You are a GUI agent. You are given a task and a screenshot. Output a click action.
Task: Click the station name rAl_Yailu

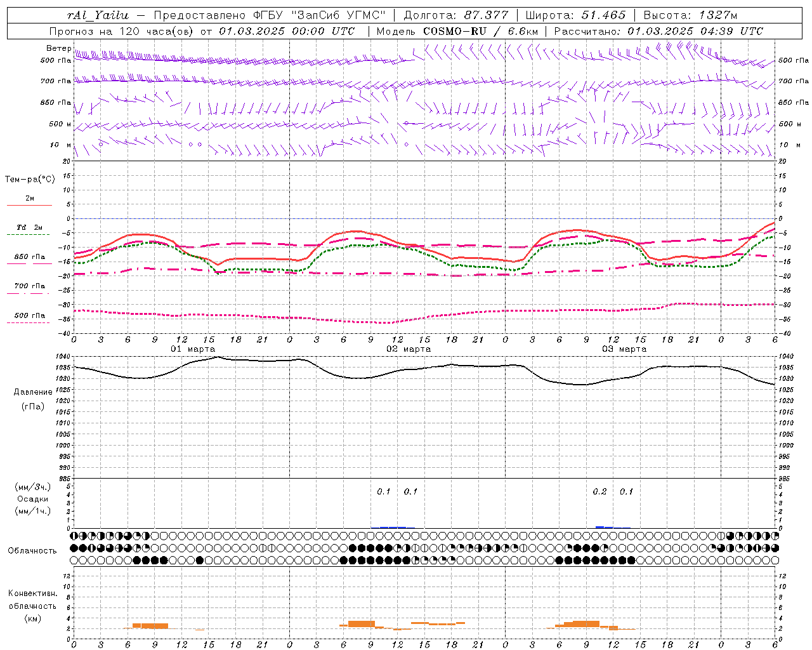98,15
